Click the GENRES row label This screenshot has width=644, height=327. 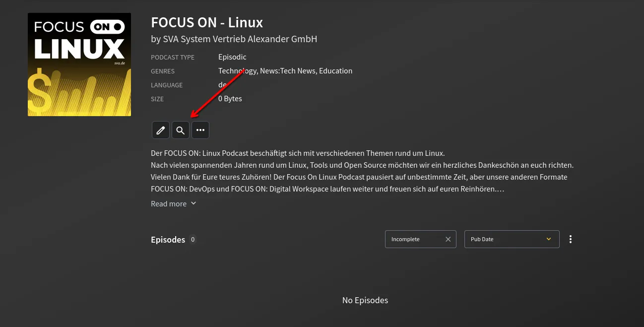point(163,71)
